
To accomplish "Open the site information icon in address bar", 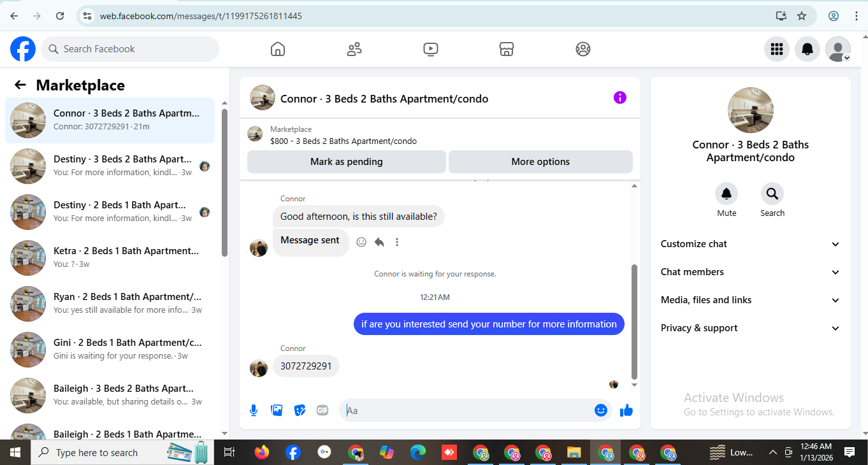I will (87, 16).
